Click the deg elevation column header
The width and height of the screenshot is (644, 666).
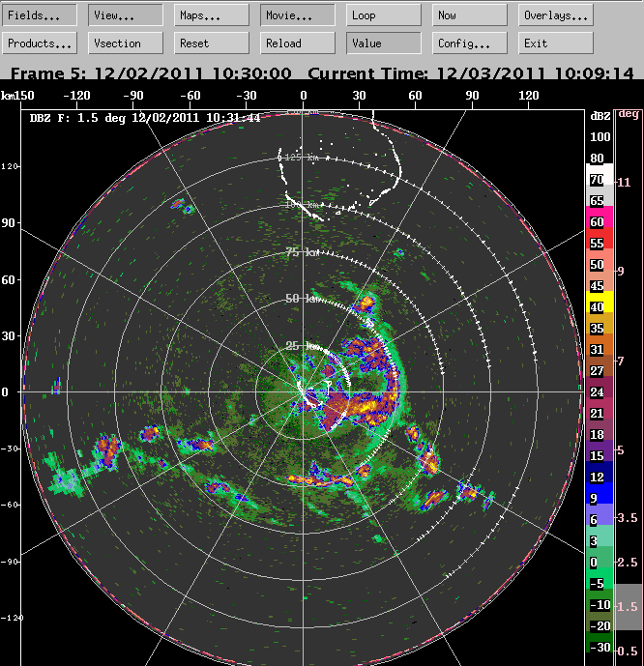pyautogui.click(x=629, y=114)
